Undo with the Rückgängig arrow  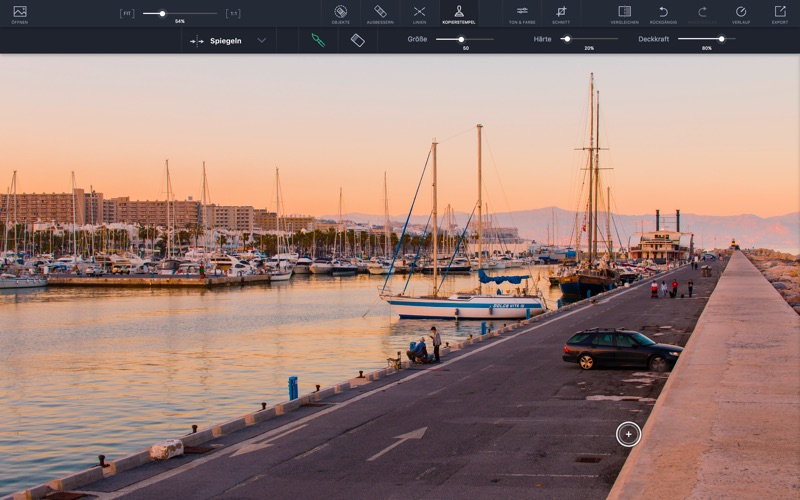pyautogui.click(x=663, y=14)
